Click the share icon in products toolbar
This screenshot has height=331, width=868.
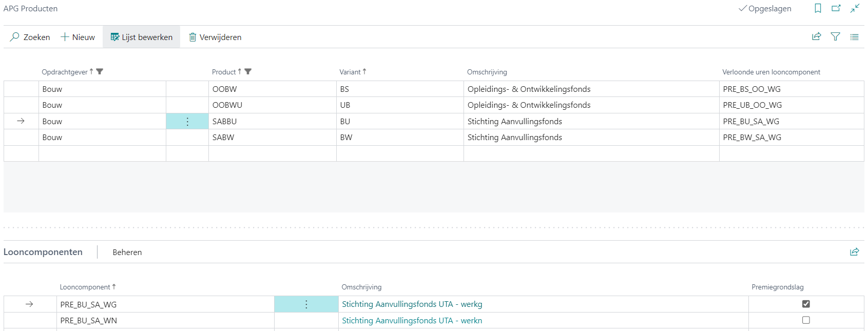[x=816, y=36]
